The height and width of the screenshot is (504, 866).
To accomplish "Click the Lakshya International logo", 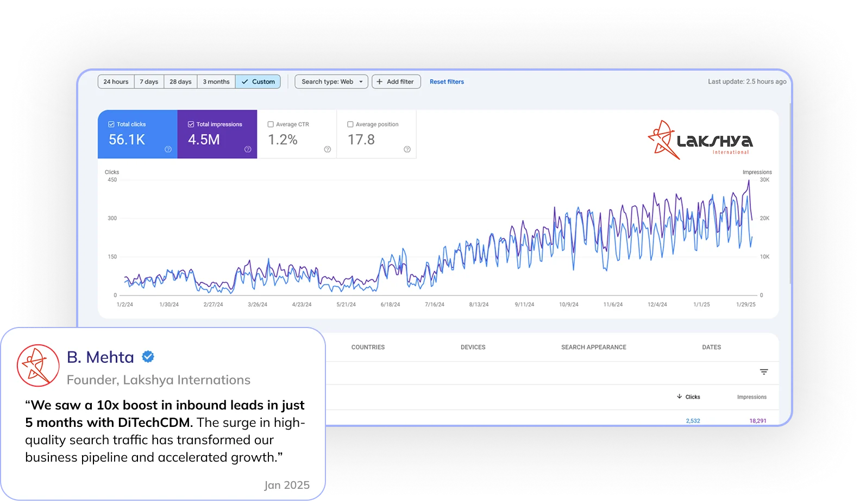I will (700, 140).
